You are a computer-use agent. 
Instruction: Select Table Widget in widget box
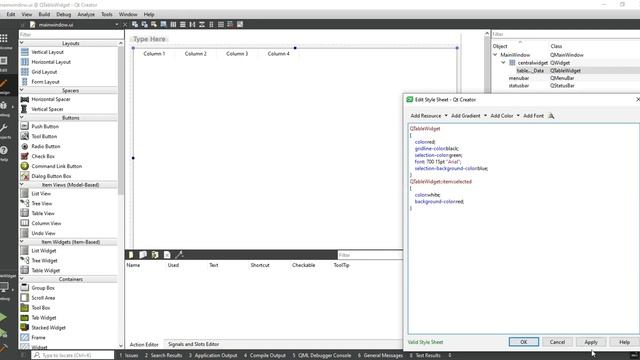46,270
